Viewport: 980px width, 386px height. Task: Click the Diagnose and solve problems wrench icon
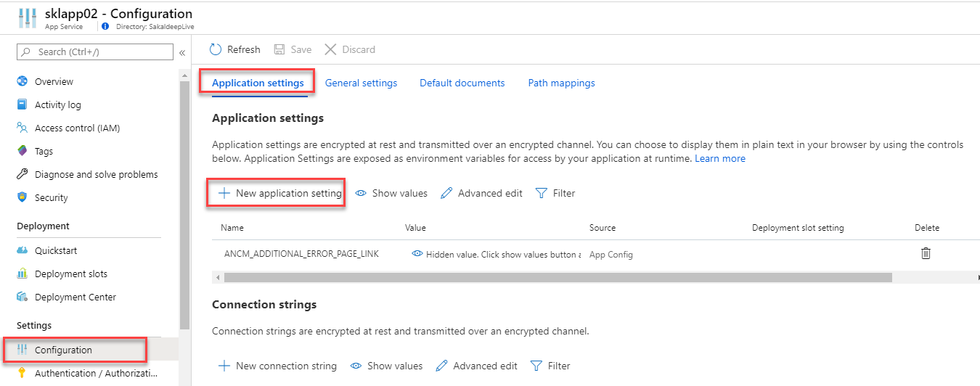point(23,174)
